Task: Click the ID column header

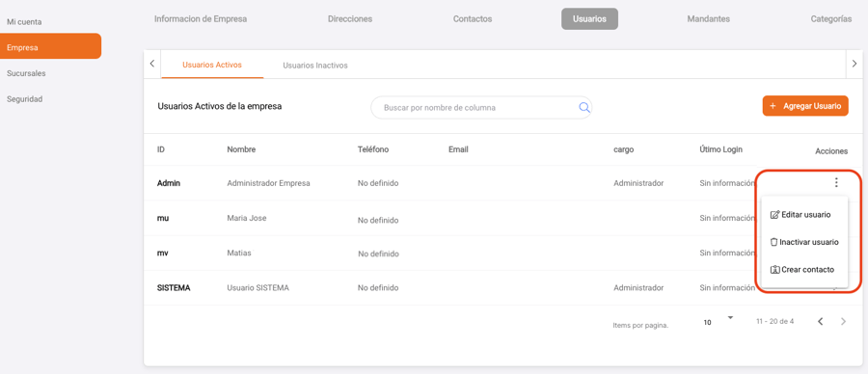Action: tap(160, 149)
